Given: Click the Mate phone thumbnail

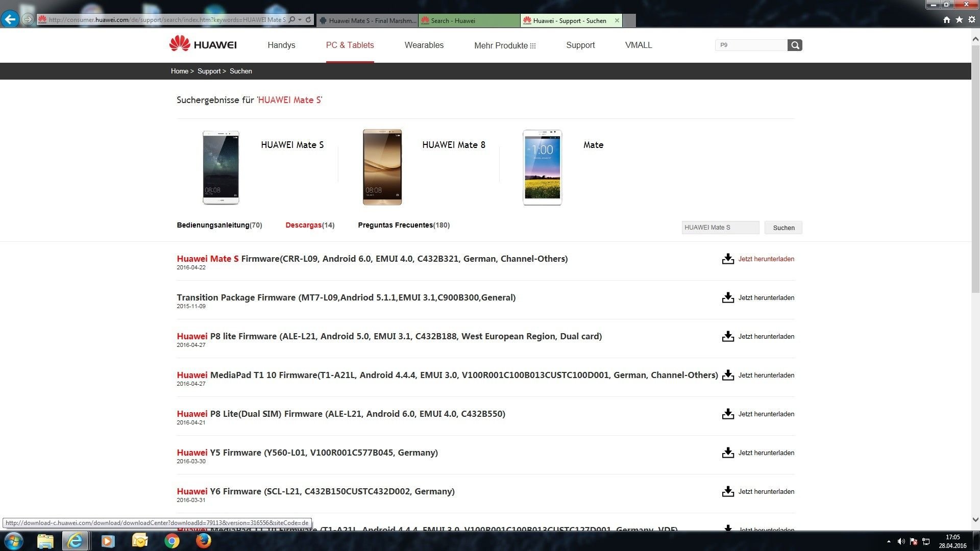Looking at the screenshot, I should click(542, 167).
